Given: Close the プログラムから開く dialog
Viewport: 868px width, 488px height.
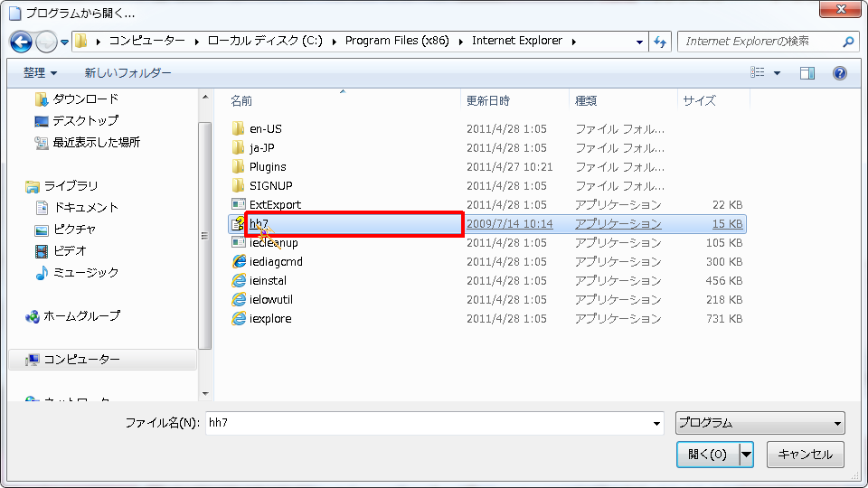Looking at the screenshot, I should (840, 8).
